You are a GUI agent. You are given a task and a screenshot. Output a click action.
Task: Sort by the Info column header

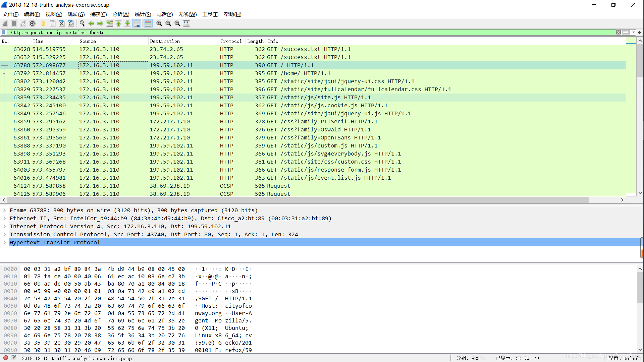pos(445,41)
